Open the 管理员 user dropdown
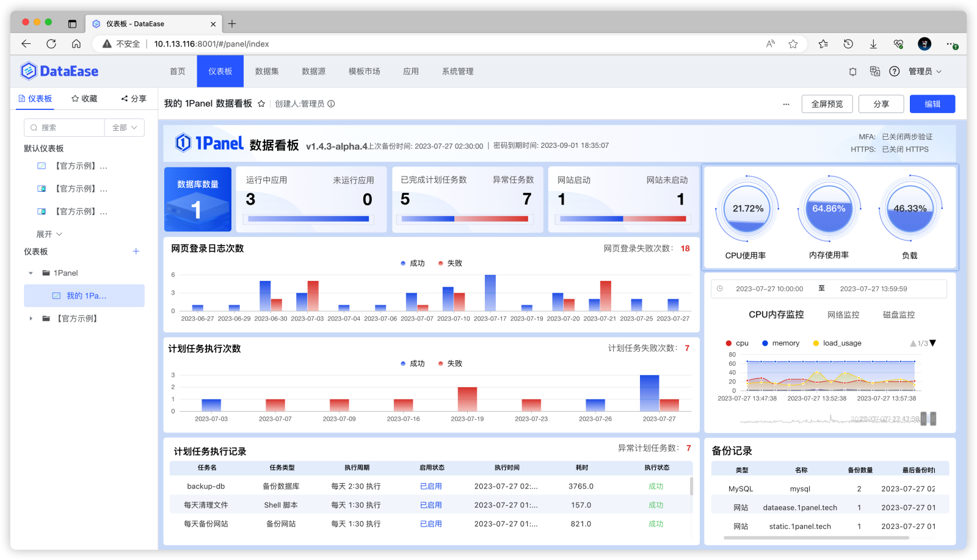Screen dimensions: 977x560 (925, 71)
